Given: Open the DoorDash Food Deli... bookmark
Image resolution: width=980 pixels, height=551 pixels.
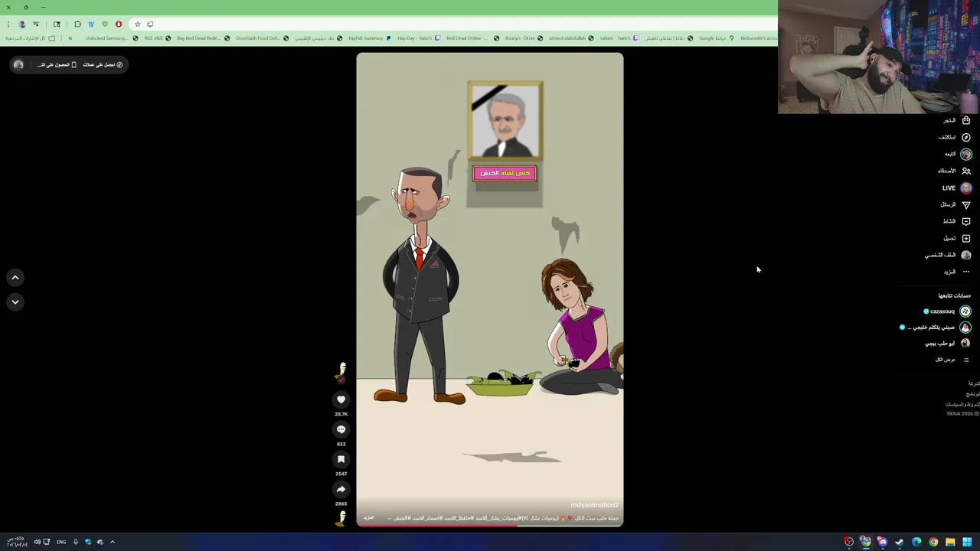Looking at the screenshot, I should 263,38.
